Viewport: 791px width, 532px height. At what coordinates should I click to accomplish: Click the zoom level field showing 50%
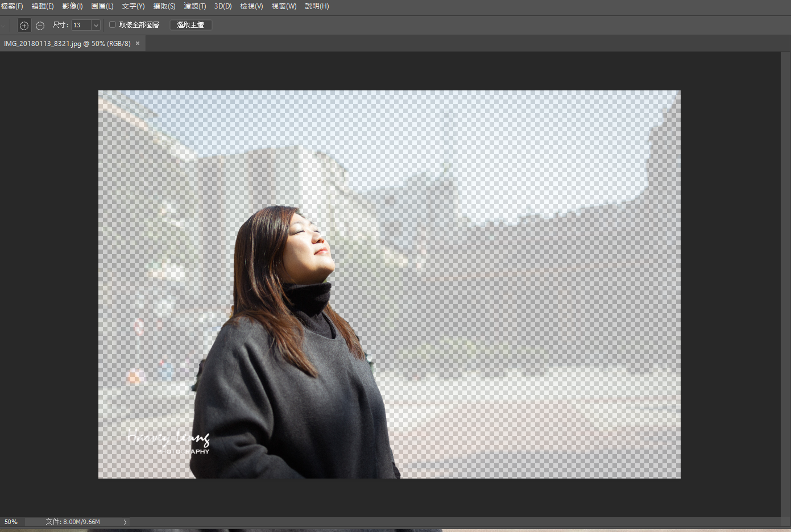[11, 521]
